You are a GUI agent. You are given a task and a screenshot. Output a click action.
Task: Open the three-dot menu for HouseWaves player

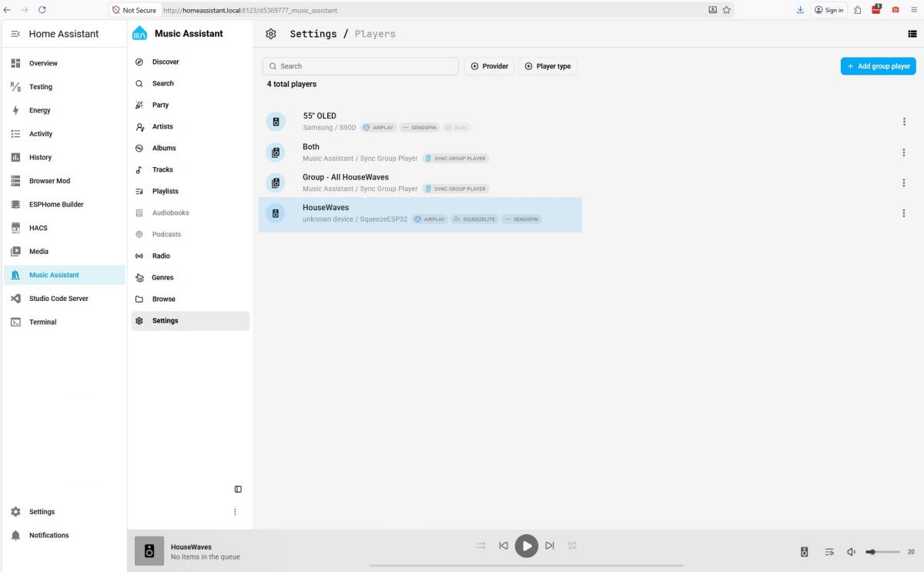904,213
